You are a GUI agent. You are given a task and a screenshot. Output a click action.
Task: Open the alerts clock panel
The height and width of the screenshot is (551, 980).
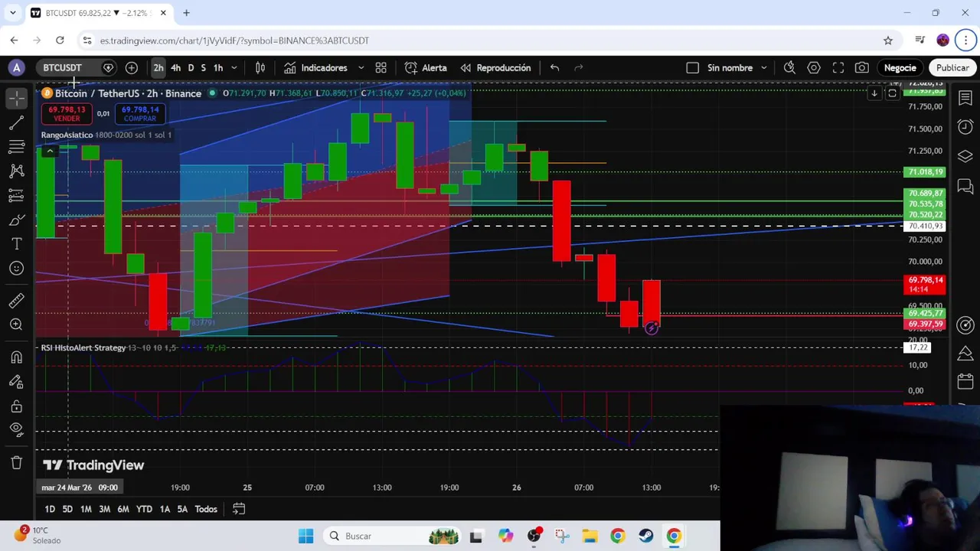click(965, 127)
